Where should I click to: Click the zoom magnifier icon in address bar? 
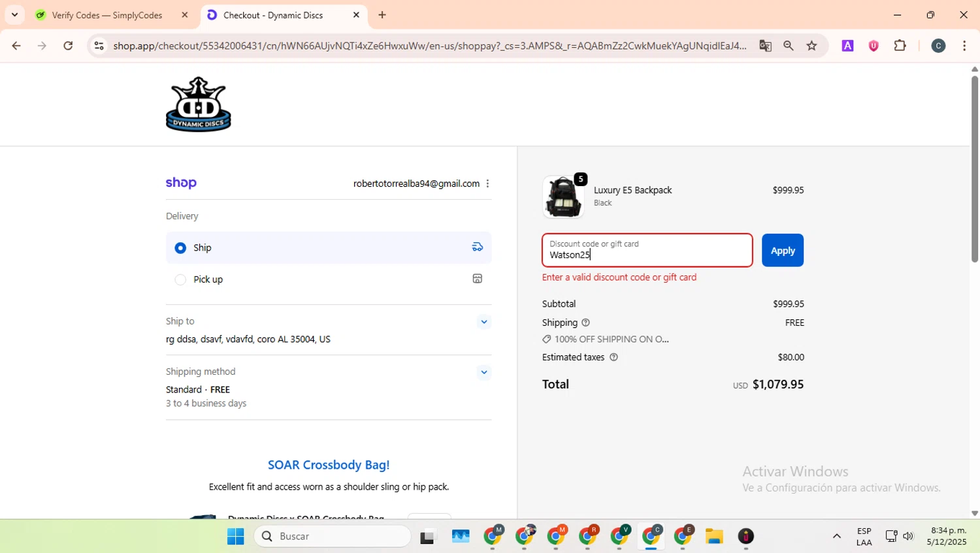[789, 46]
